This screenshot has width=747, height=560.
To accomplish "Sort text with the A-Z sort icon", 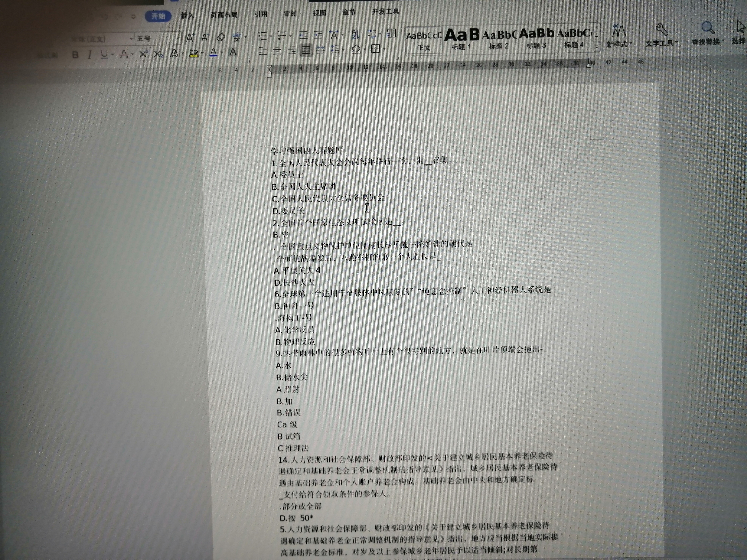I will (355, 34).
